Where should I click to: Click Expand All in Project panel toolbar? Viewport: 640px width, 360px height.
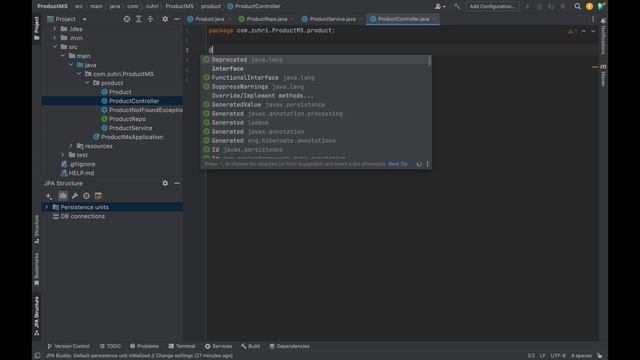click(139, 19)
